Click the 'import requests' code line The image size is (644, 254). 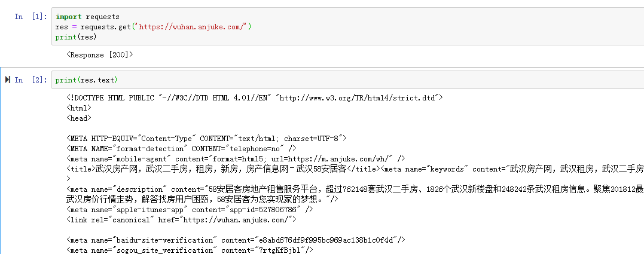tap(87, 16)
